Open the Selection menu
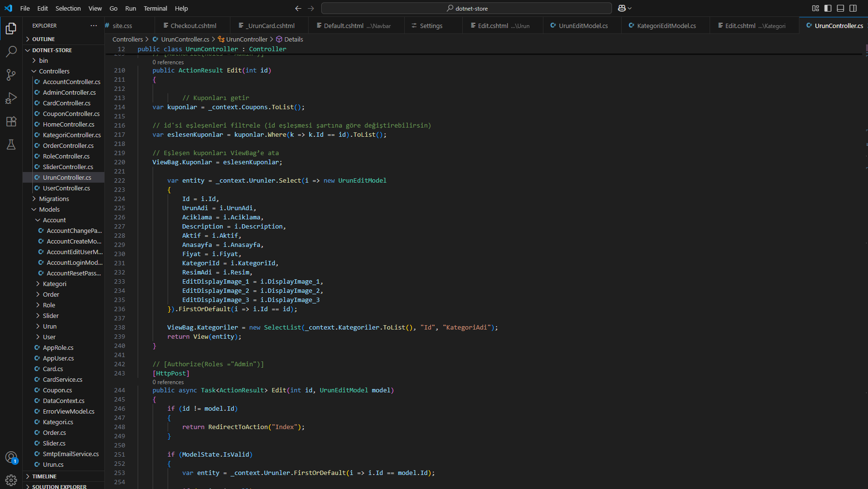The width and height of the screenshot is (868, 489). 68,8
